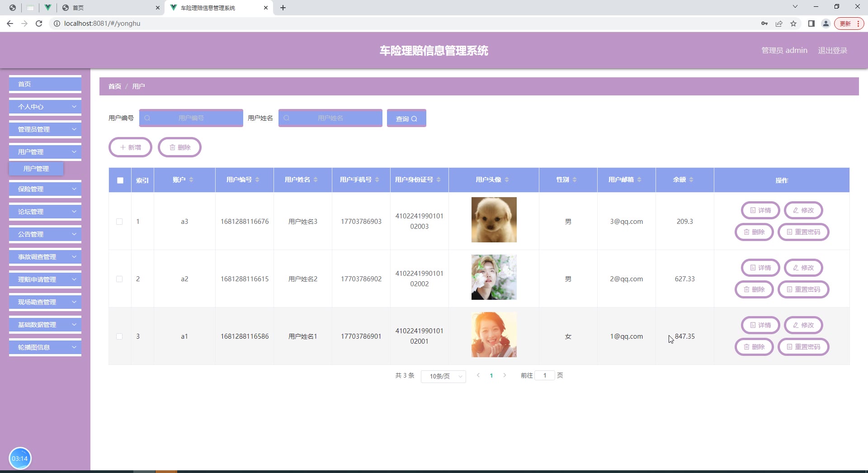Open the browser profile avatar icon
868x473 pixels.
click(826, 24)
